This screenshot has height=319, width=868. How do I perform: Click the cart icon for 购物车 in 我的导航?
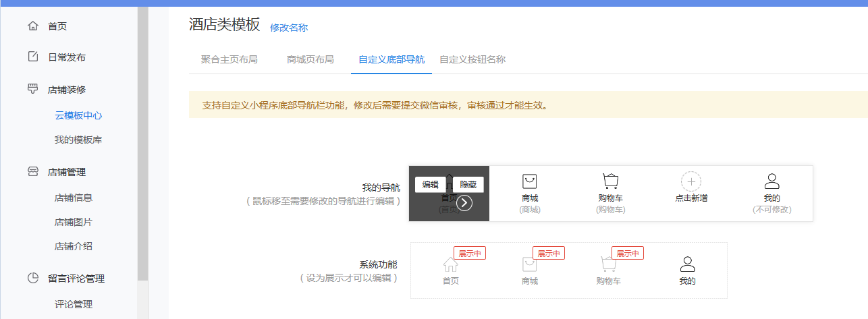tap(610, 181)
